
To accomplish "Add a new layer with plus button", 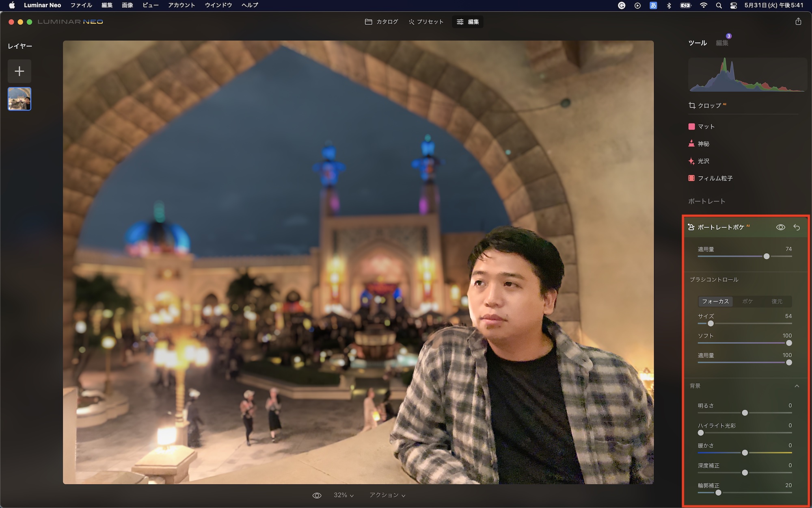I will (x=19, y=72).
